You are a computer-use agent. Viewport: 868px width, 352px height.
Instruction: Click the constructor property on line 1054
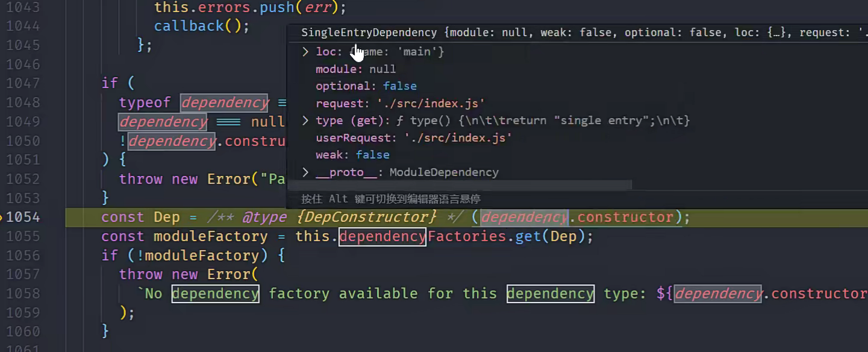pyautogui.click(x=625, y=217)
